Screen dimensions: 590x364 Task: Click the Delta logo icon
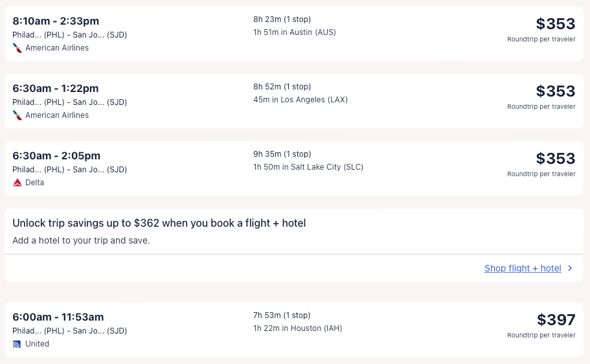click(17, 183)
